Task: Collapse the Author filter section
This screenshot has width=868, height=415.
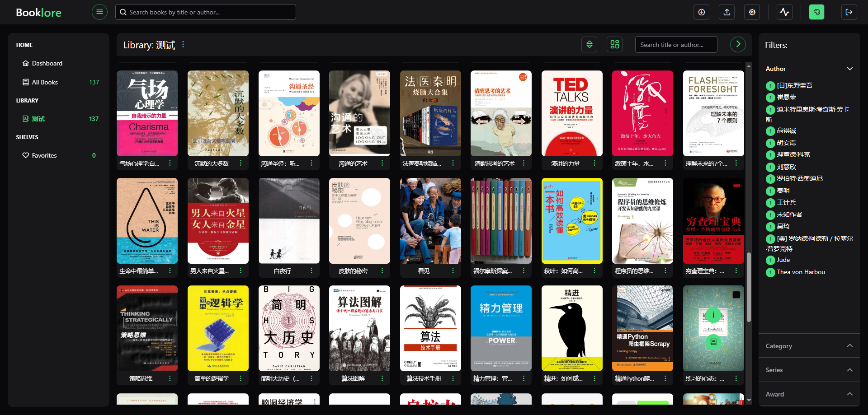Action: tap(850, 69)
